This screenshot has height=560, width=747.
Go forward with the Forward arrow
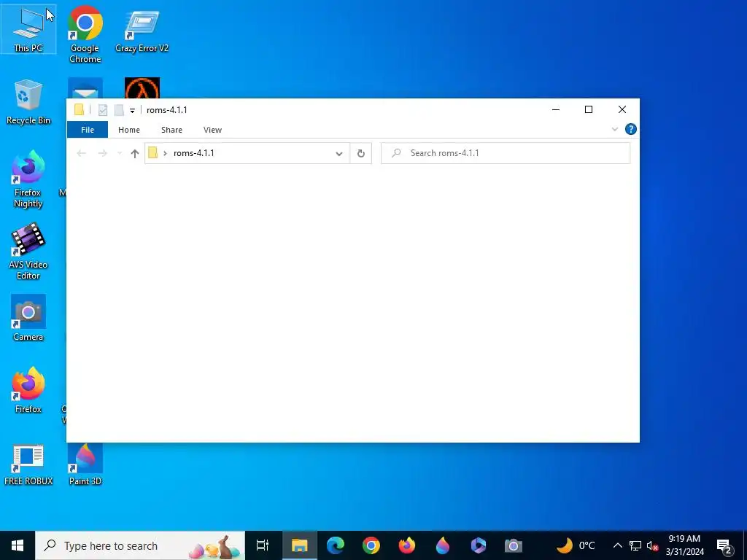102,153
